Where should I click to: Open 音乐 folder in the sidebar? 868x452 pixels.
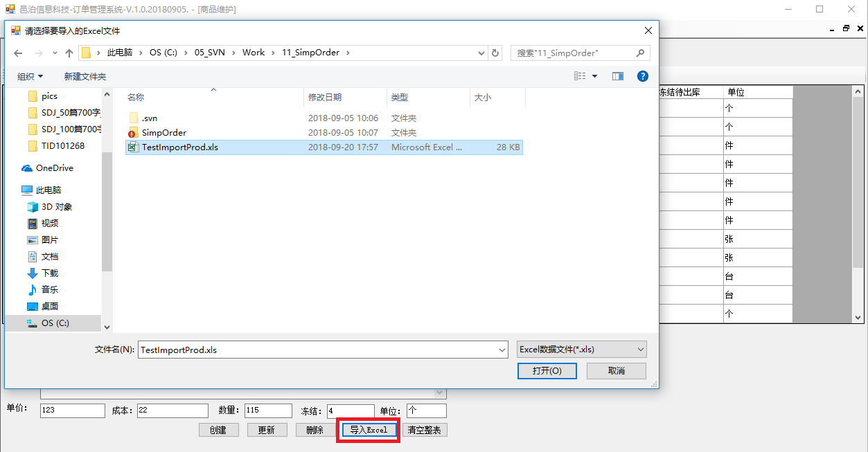49,289
